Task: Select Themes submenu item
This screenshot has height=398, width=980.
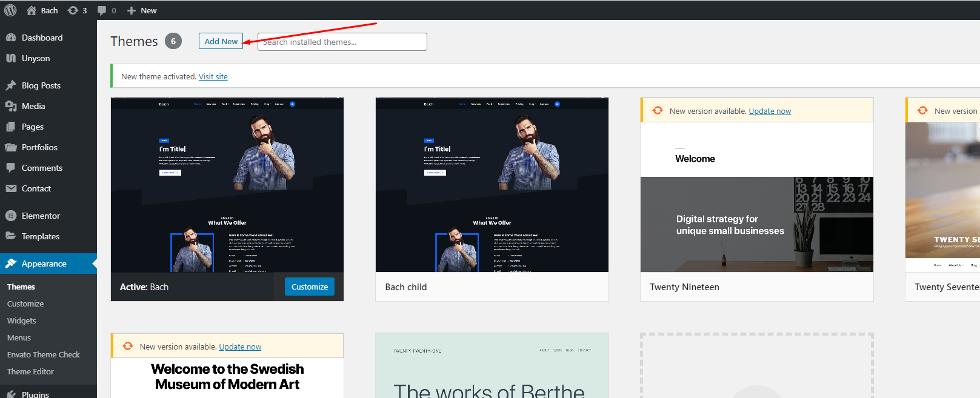Action: point(21,287)
